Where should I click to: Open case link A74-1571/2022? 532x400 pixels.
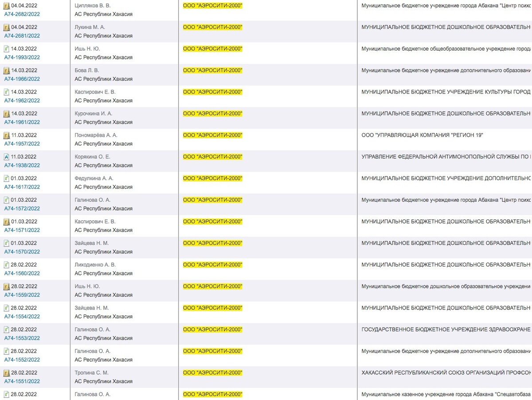[x=22, y=231]
